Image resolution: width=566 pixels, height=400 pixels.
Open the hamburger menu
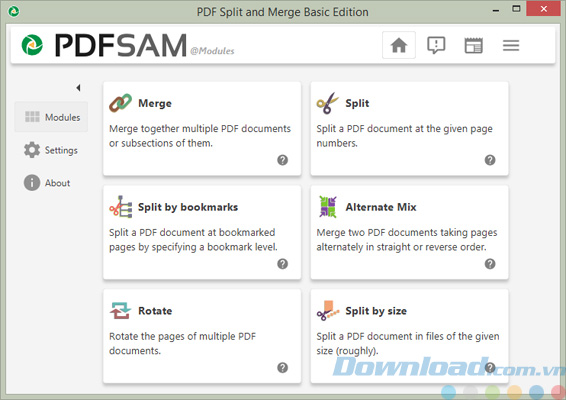[511, 45]
